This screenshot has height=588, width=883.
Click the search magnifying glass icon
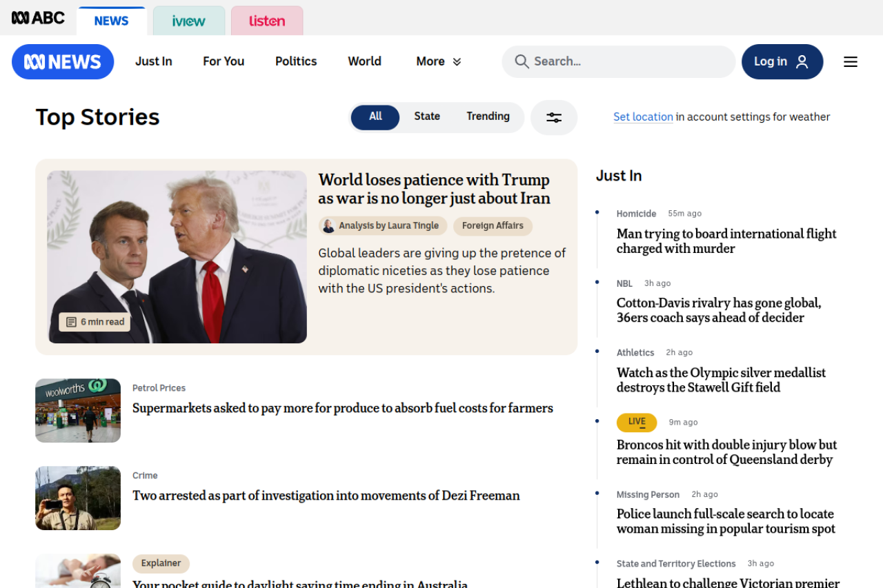point(522,62)
